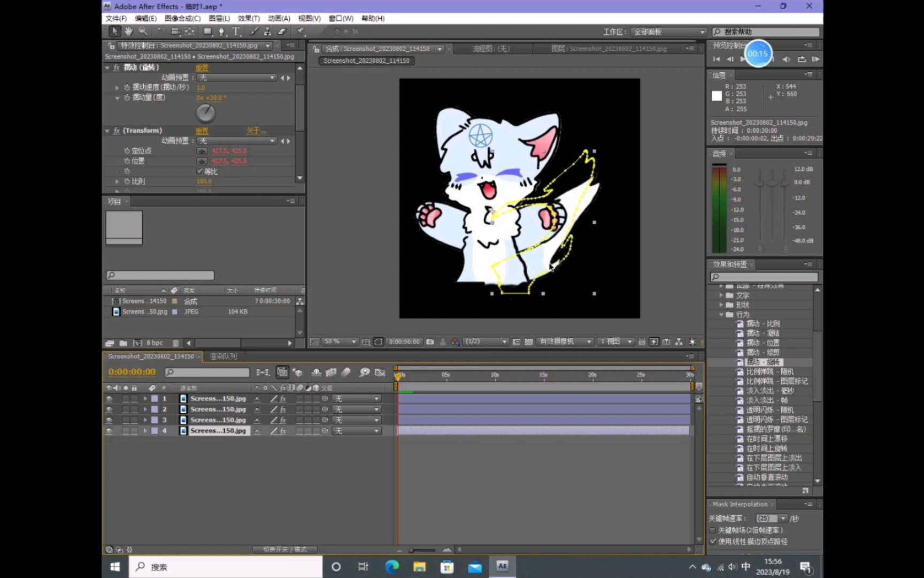Select the Selection arrow tool
Image resolution: width=924 pixels, height=578 pixels.
[114, 32]
